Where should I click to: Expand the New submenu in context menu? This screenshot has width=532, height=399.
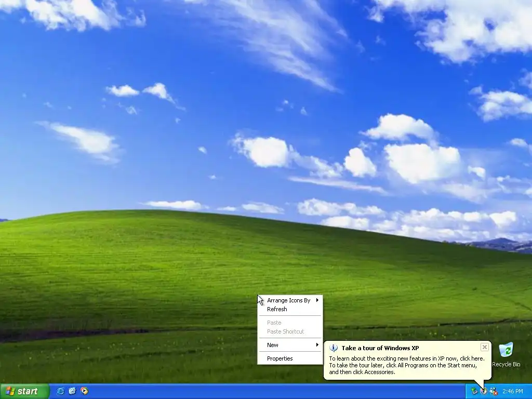point(290,345)
